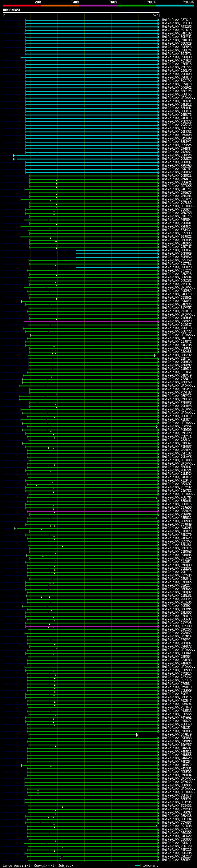Select hit label UniRef100_Q2S338
Viewport: 197px width, 868px height.
[177, 233]
